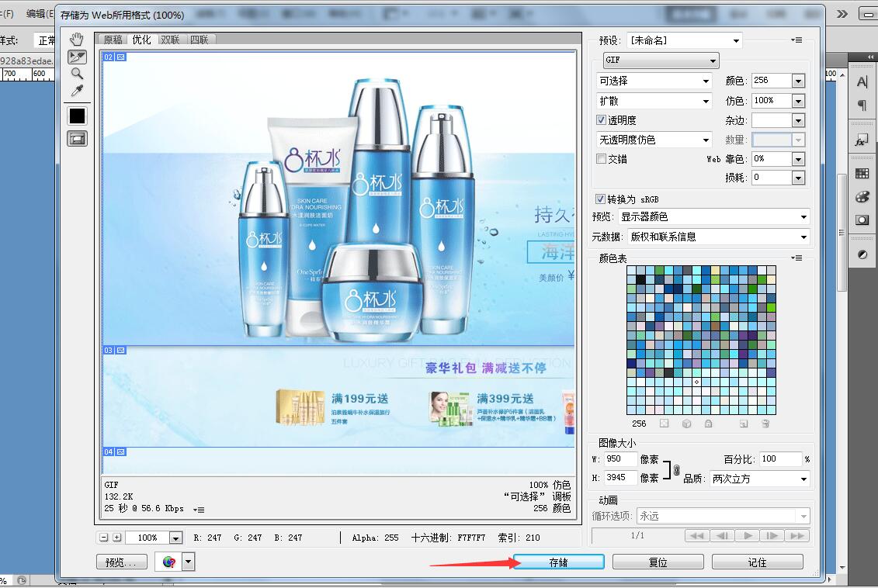The width and height of the screenshot is (878, 588).
Task: Toggle slice visibility button
Action: [x=77, y=139]
